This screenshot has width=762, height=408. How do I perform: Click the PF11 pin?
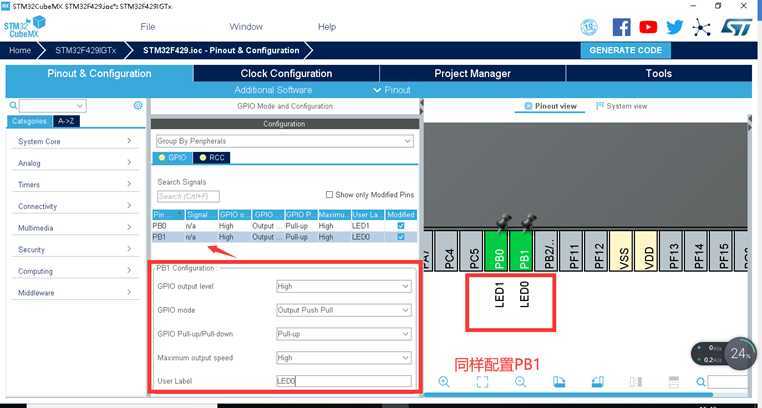click(571, 251)
